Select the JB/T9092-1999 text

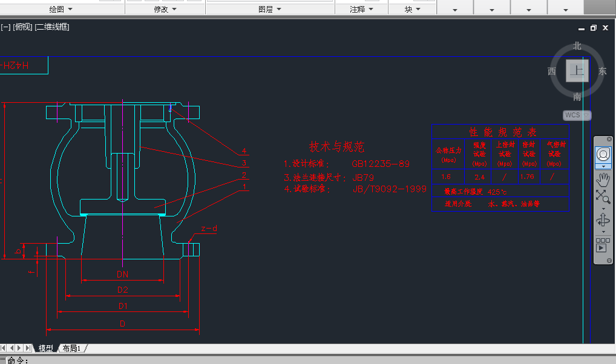389,189
